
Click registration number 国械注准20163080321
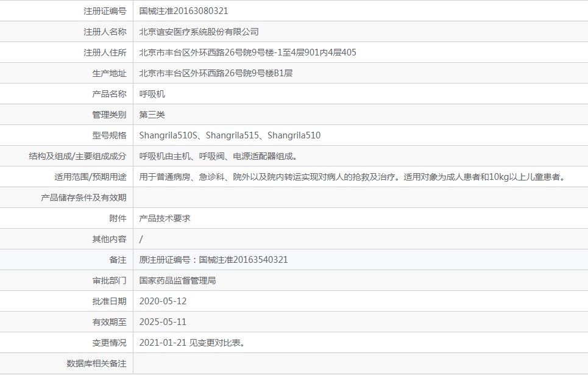click(x=183, y=11)
